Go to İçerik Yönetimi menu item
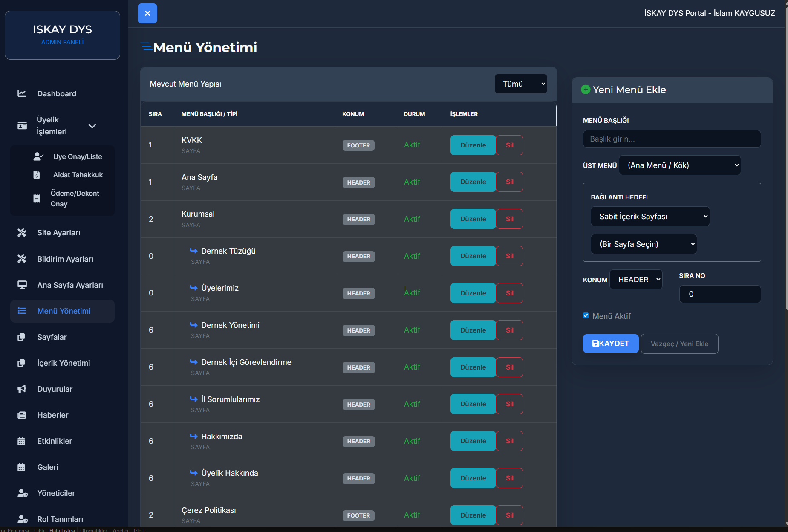788x532 pixels. (64, 363)
